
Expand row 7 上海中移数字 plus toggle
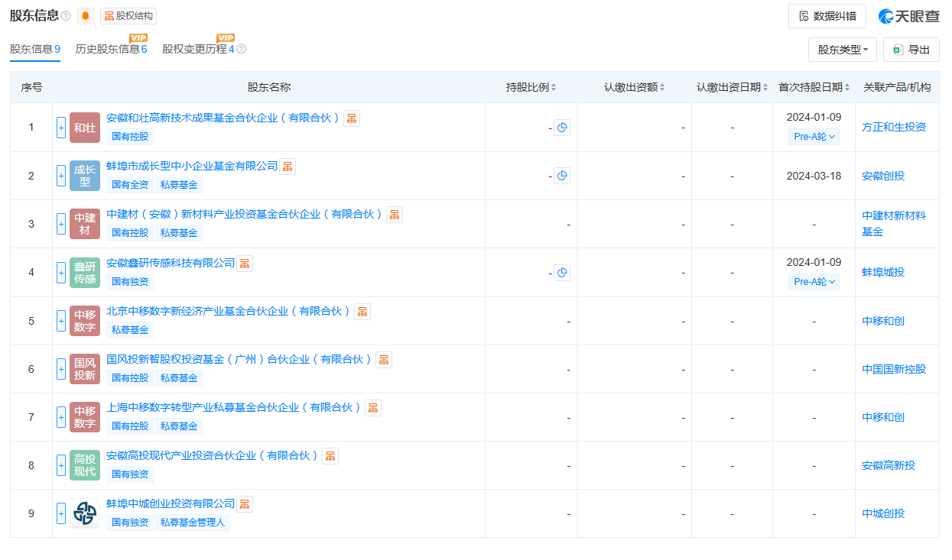pos(61,417)
